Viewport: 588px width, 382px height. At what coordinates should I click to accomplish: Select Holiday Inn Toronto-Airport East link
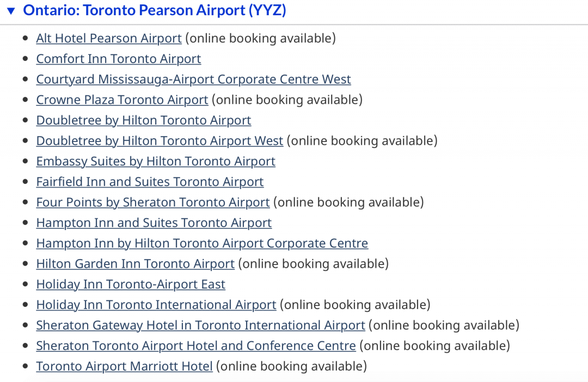pos(131,284)
